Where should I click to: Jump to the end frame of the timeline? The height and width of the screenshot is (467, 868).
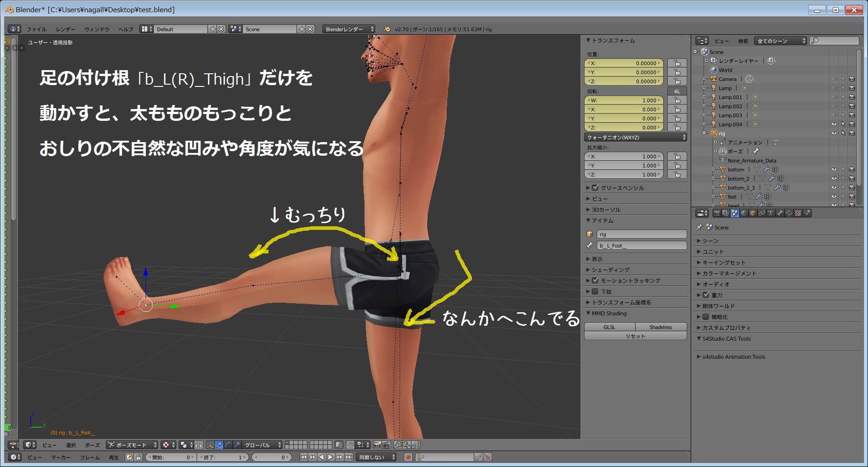point(349,457)
